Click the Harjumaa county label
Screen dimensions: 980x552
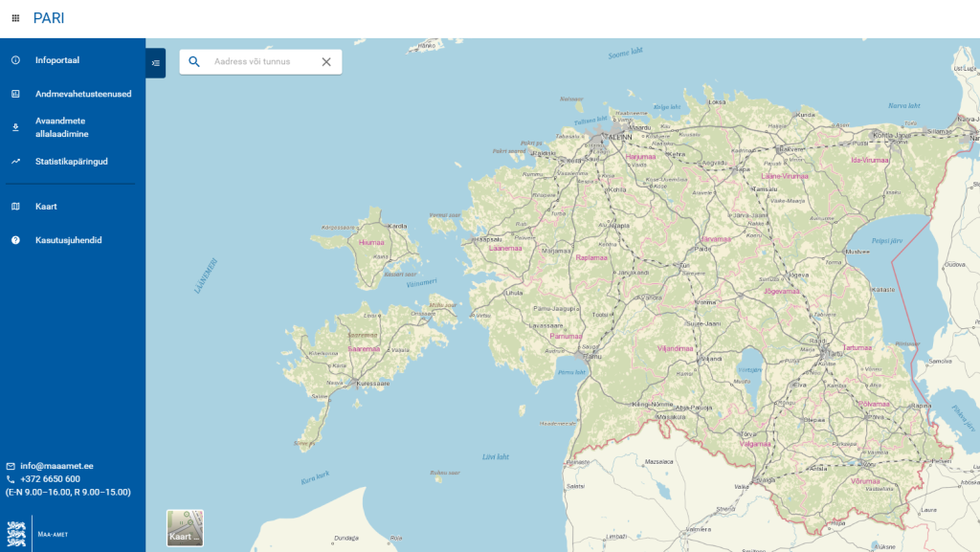(640, 157)
